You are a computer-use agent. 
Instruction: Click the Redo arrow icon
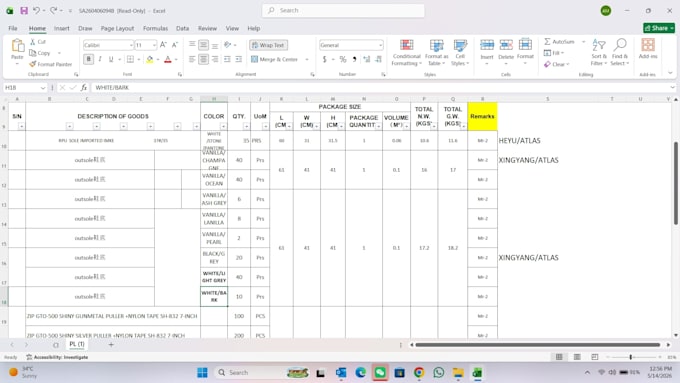pyautogui.click(x=53, y=10)
